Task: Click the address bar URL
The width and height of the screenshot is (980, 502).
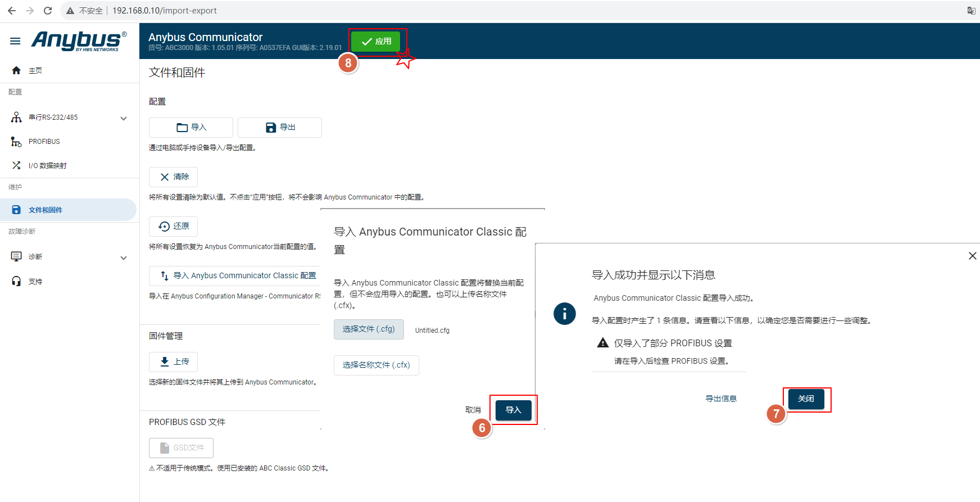Action: click(x=165, y=11)
